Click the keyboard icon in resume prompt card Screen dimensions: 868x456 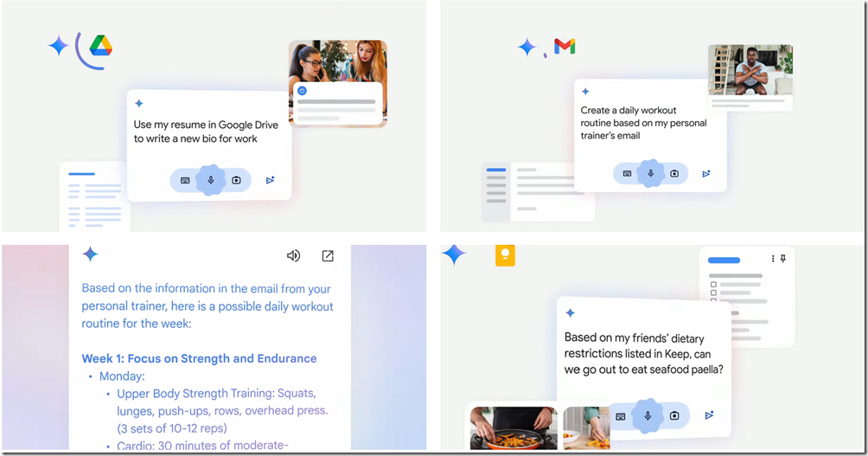coord(186,181)
